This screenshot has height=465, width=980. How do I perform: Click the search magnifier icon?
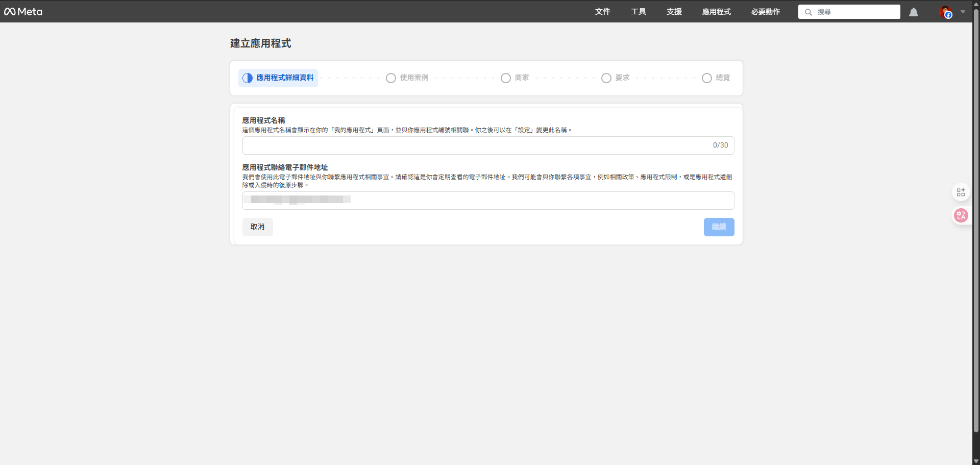pos(808,12)
